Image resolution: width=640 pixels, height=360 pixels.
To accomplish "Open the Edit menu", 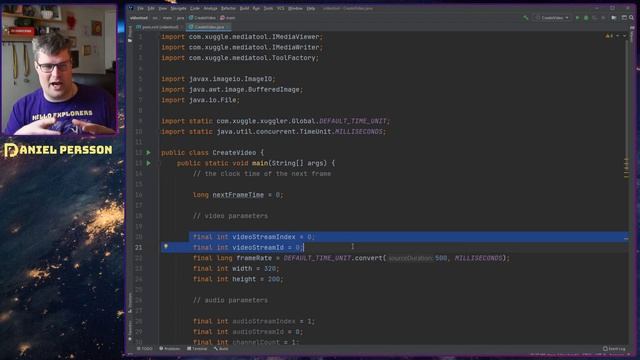I will pos(151,8).
